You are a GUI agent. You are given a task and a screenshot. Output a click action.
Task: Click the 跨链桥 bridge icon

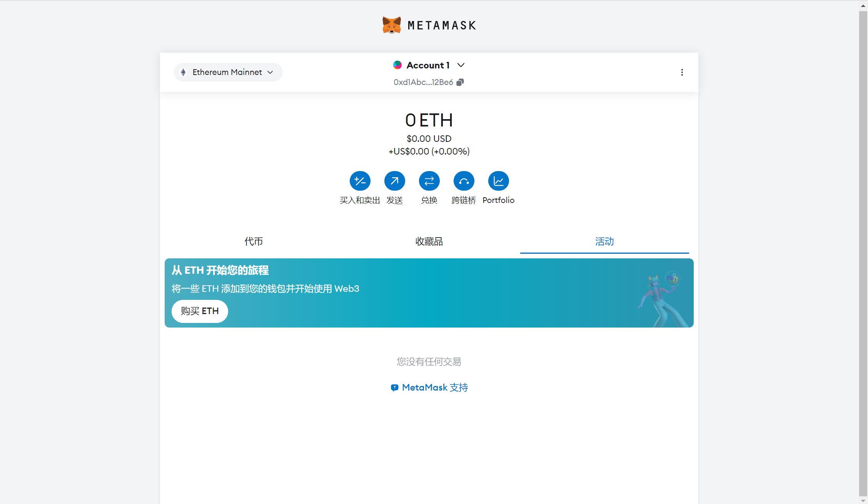[x=464, y=181]
